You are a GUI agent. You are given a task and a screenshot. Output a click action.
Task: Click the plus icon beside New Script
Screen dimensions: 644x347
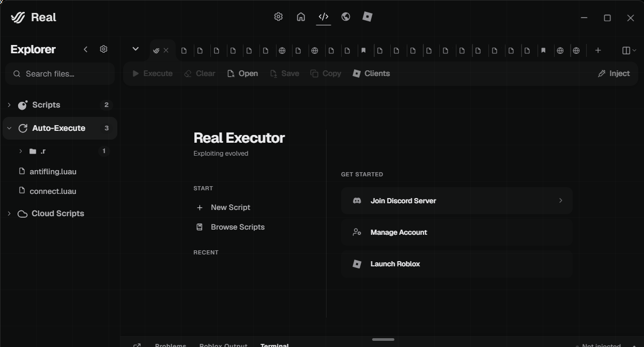(200, 207)
